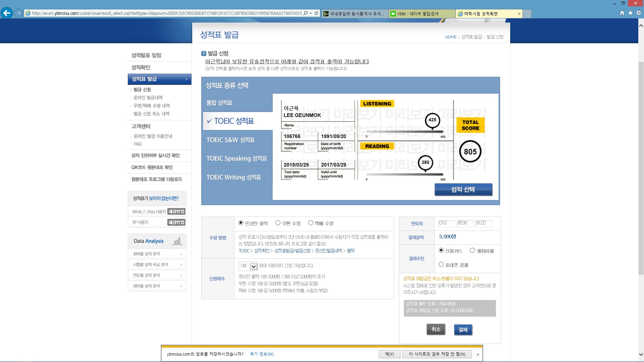Select TOEIC S&W 성적표 type
This screenshot has height=362, width=644.
tap(230, 140)
